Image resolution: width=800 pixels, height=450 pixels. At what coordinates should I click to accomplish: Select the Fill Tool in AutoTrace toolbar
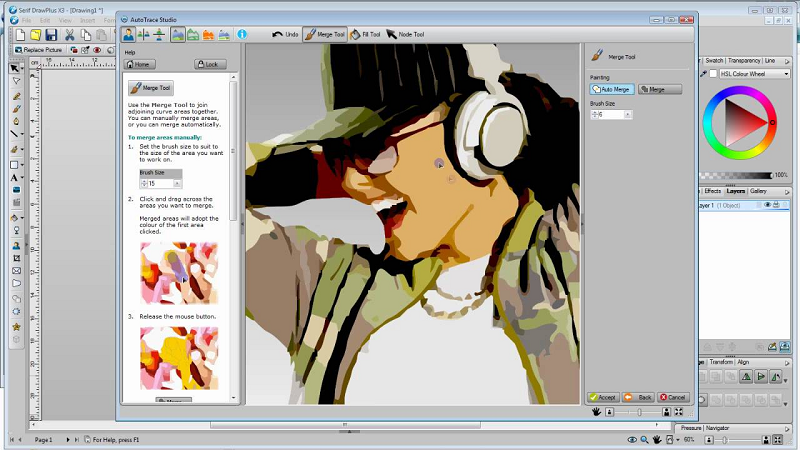[365, 34]
